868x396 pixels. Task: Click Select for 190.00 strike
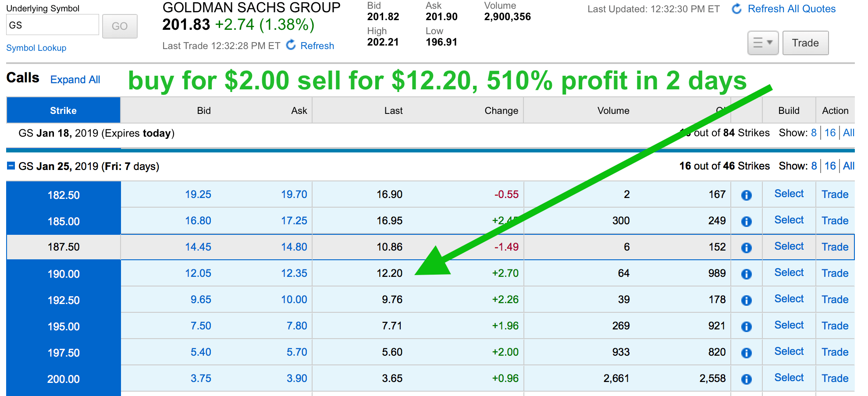(x=789, y=272)
